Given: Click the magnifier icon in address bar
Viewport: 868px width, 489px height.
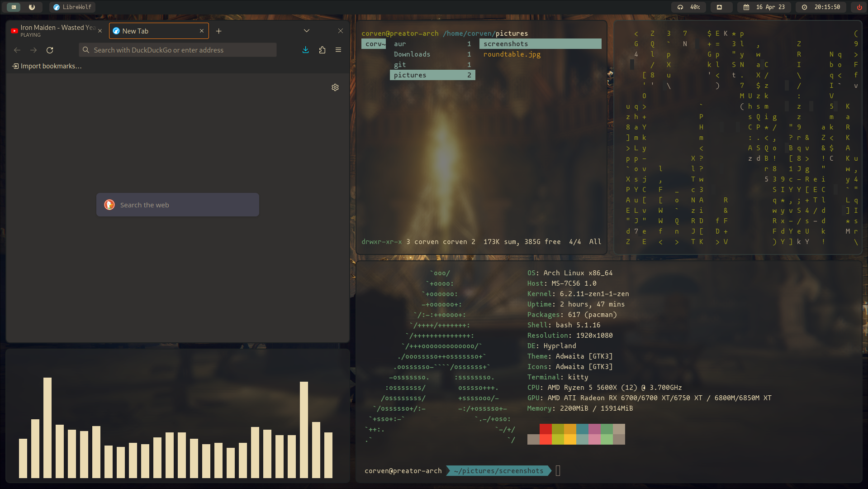Looking at the screenshot, I should coord(86,50).
